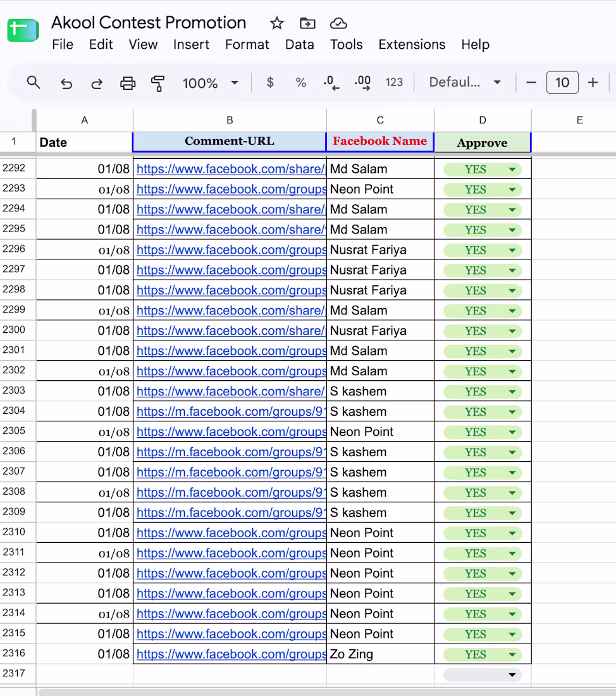The height and width of the screenshot is (696, 616).
Task: Star the Akool Contest Promotion document
Action: point(277,23)
